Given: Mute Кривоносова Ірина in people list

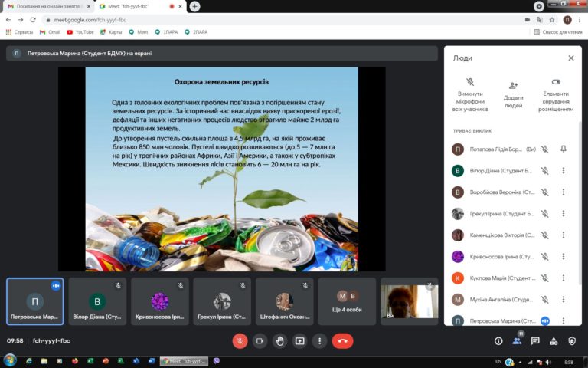Looking at the screenshot, I should (545, 257).
